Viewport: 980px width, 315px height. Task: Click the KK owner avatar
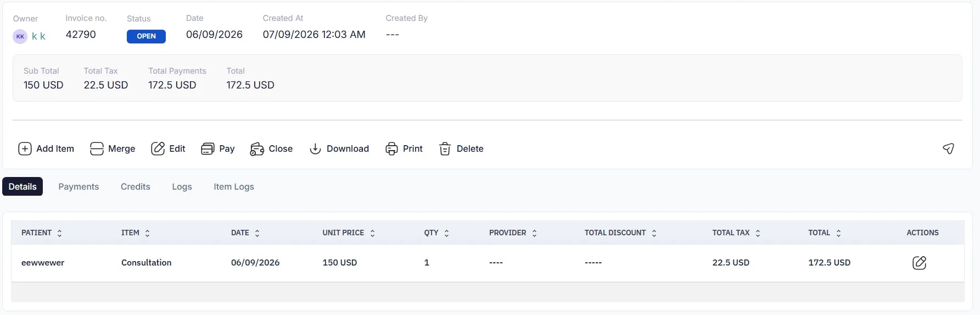(20, 36)
